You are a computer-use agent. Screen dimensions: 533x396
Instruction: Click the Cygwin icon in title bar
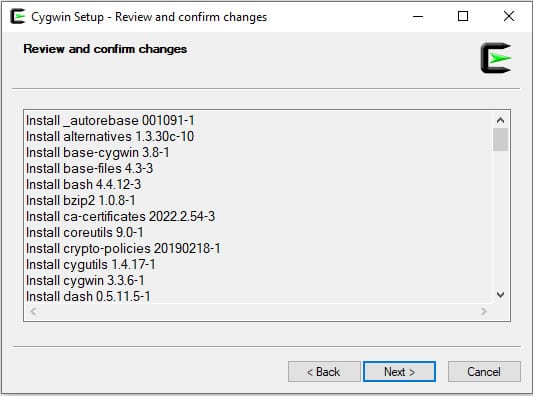[18, 16]
